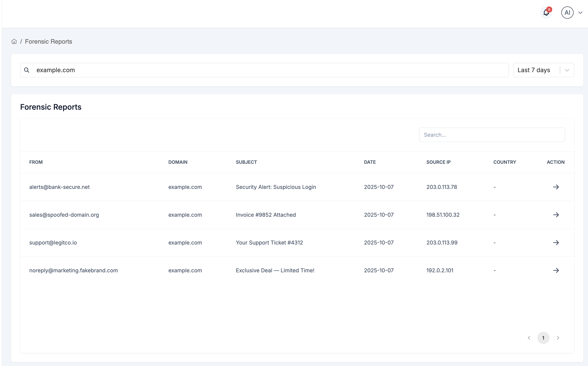Click the table Search... field
588x366 pixels.
492,135
